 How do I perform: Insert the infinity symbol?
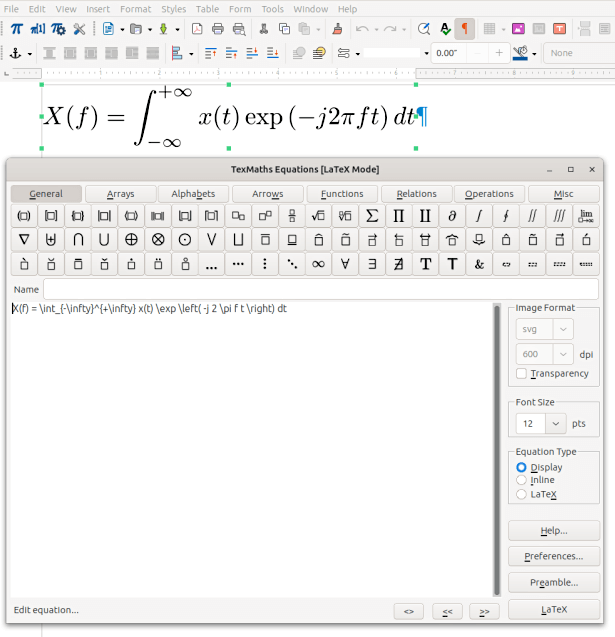[318, 264]
